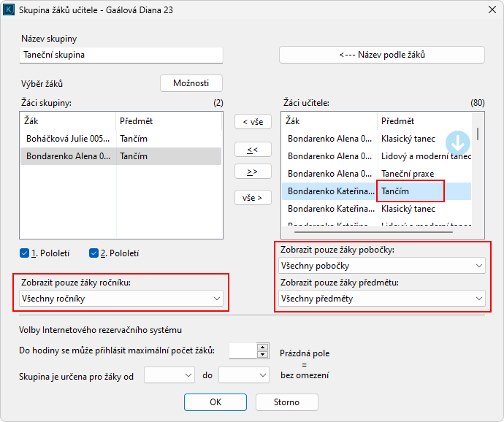504x422 pixels.
Task: Confirm the dialog with OK
Action: coord(215,402)
